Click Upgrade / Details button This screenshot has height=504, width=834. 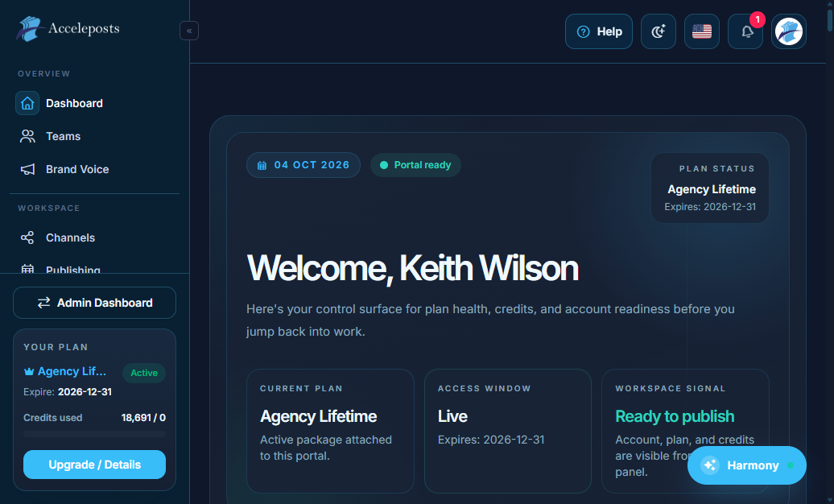coord(95,465)
